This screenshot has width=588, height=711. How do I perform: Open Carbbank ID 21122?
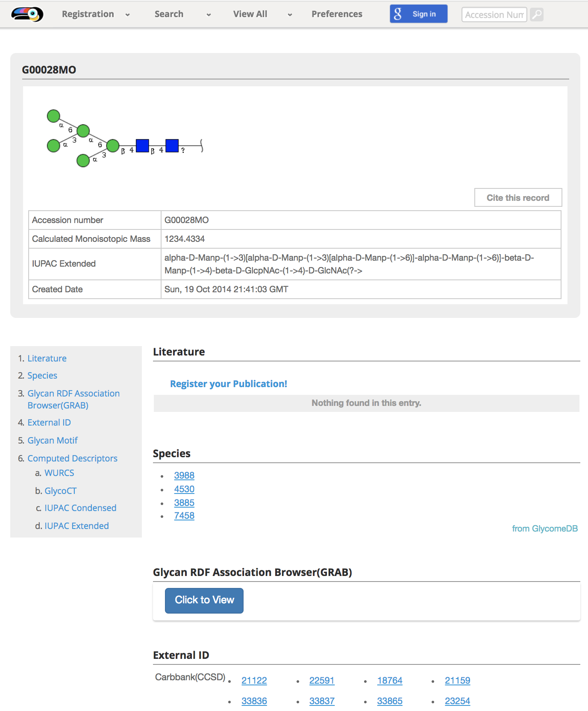point(254,681)
